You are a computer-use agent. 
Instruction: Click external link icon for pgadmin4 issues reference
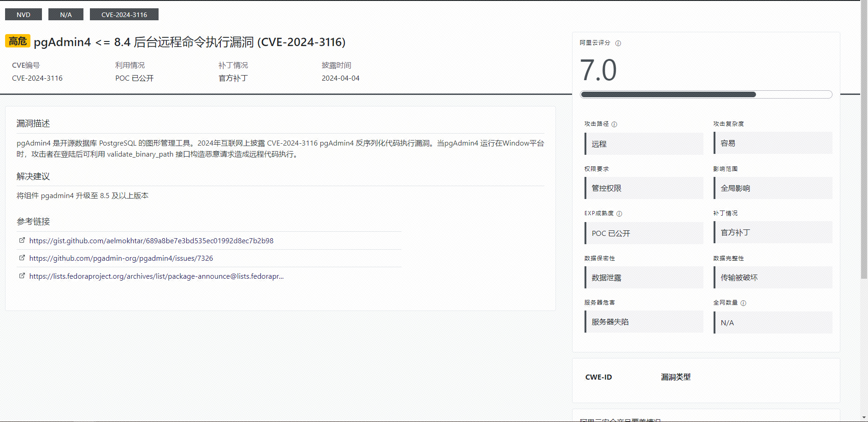point(22,258)
